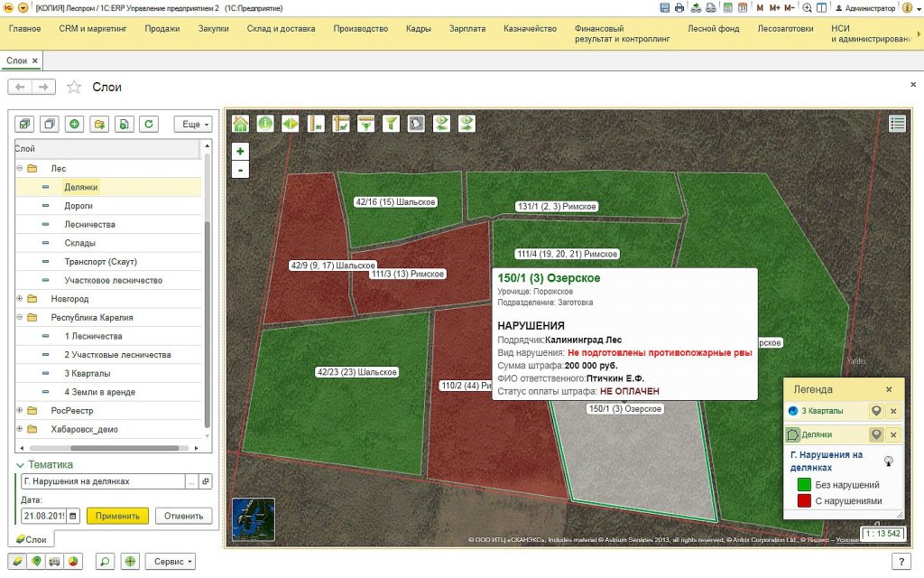Click the refresh icon in layers toolbar
Screen dimensions: 924x578
[x=149, y=124]
